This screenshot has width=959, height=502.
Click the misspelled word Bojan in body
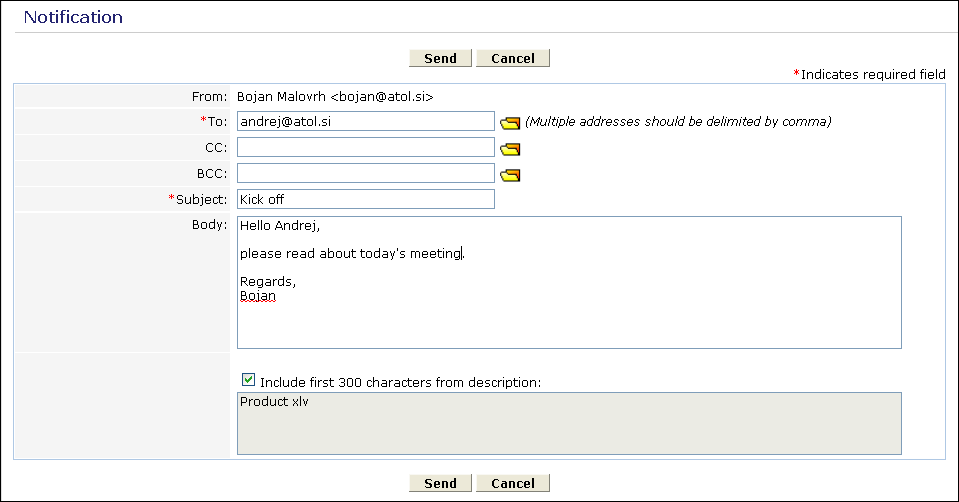(x=257, y=296)
